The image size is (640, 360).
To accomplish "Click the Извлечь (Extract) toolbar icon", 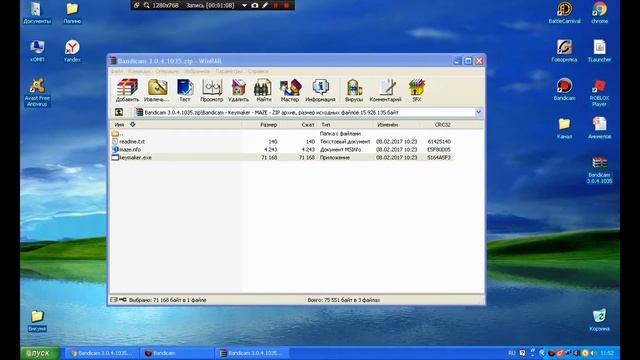I will pos(157,90).
